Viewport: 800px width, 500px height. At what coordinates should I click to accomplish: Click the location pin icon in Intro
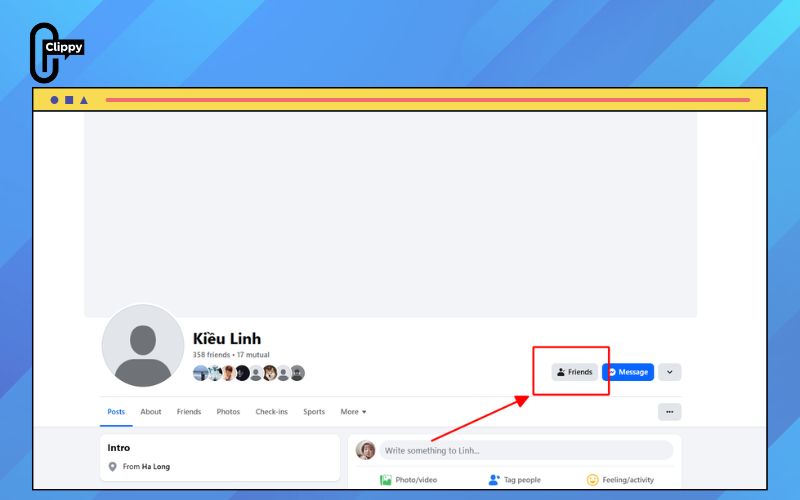pyautogui.click(x=113, y=466)
